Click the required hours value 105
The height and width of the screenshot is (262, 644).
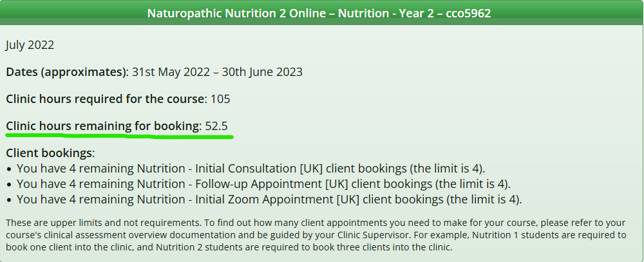220,99
